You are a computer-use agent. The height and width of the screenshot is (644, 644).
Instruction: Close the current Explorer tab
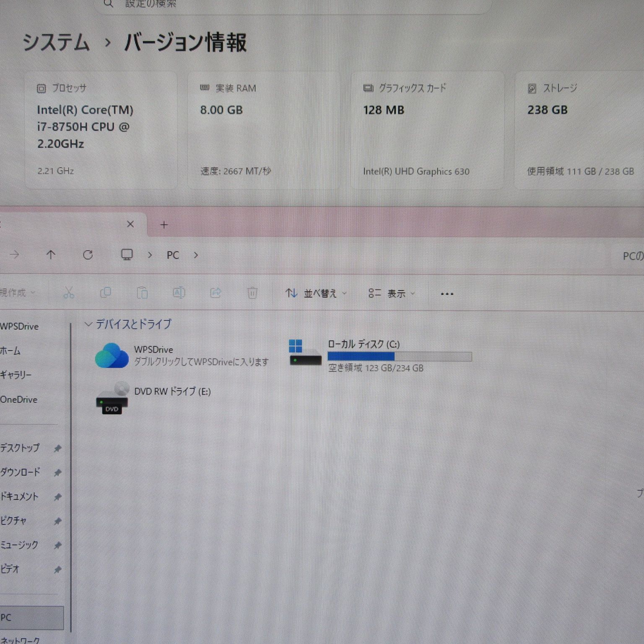[x=130, y=224]
